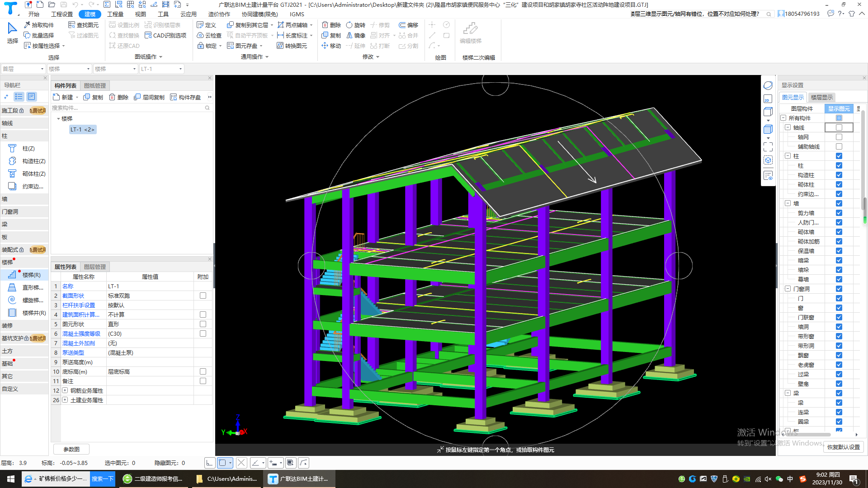
Task: Toggle the 轴网 display checkbox
Action: [x=839, y=137]
